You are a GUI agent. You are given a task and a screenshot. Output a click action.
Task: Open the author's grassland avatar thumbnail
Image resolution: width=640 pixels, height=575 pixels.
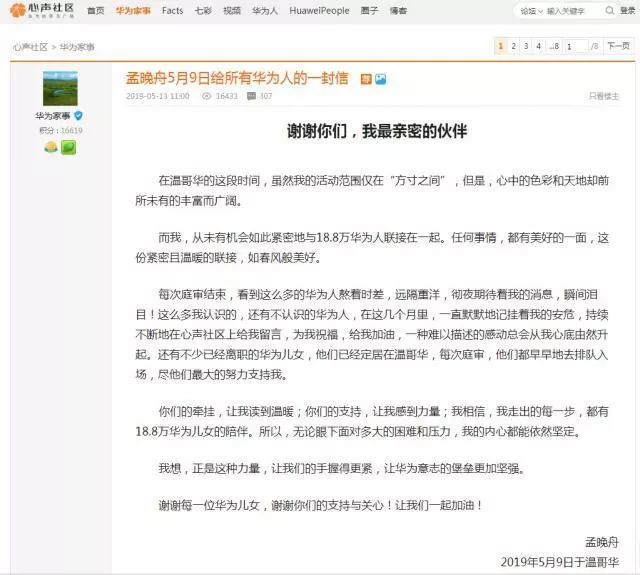tap(60, 88)
